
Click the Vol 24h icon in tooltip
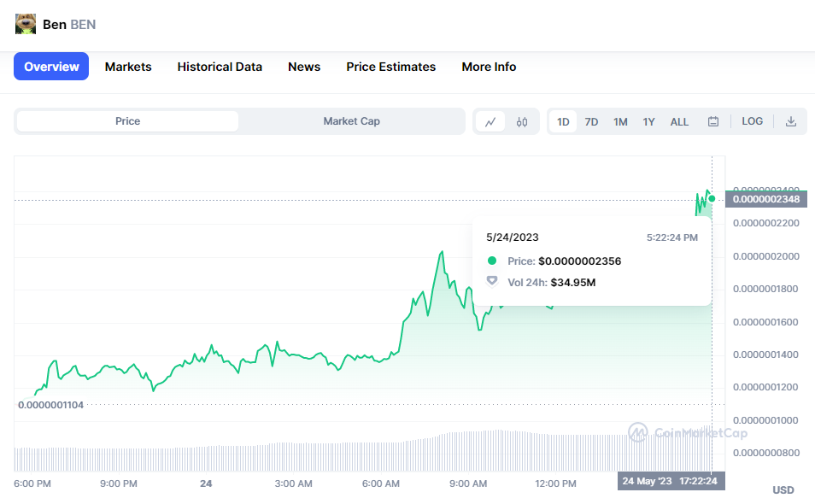coord(493,282)
